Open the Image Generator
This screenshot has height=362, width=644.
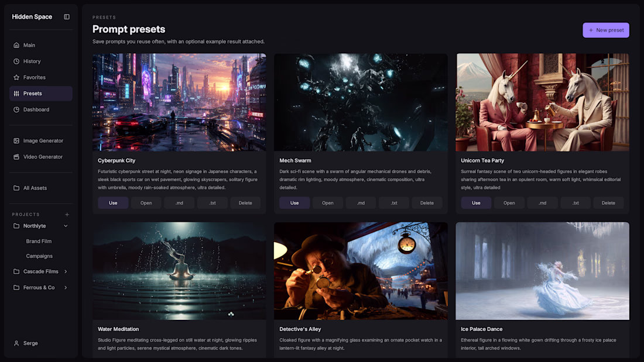(x=40, y=141)
